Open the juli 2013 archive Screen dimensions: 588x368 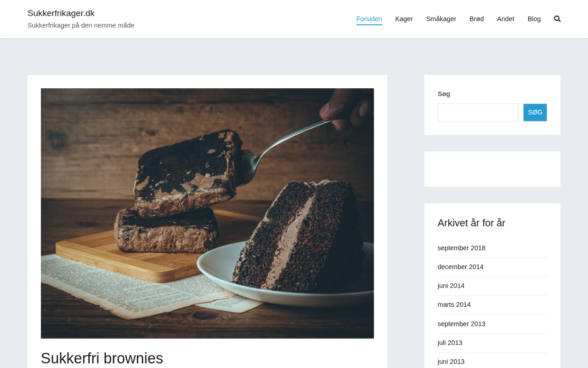[450, 343]
